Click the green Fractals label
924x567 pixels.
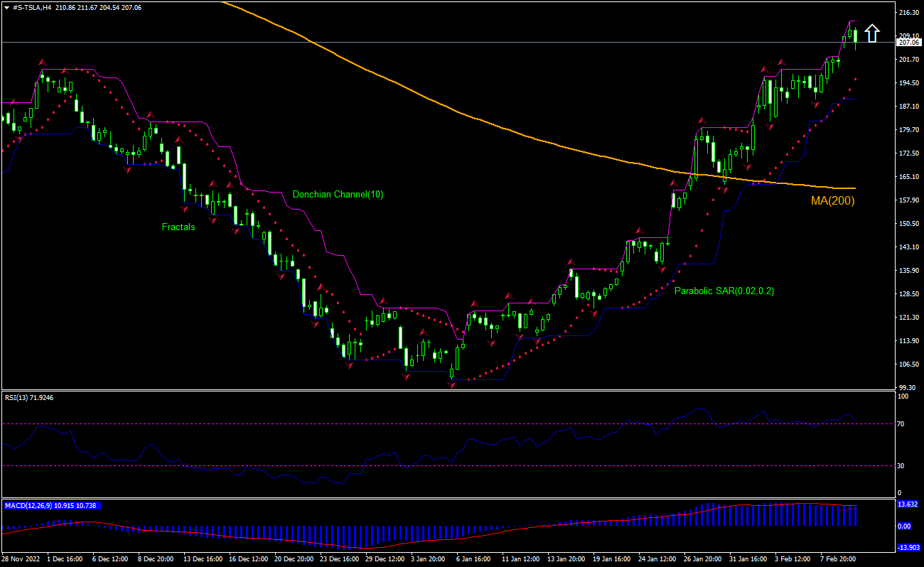(178, 227)
